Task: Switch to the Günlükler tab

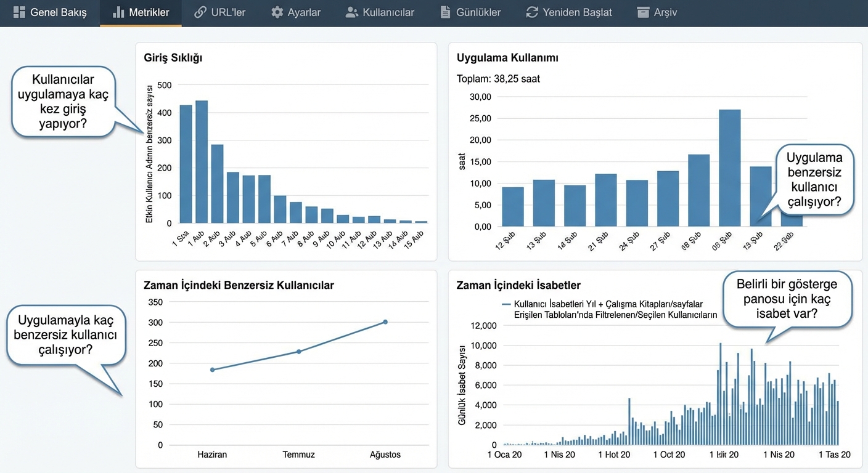Action: tap(470, 12)
